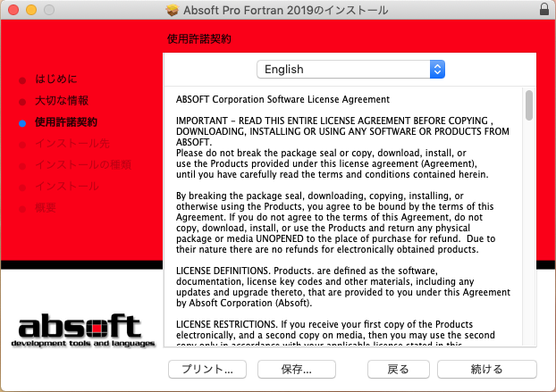Minimize the installer with yellow button
Image resolution: width=556 pixels, height=392 pixels.
tap(31, 10)
